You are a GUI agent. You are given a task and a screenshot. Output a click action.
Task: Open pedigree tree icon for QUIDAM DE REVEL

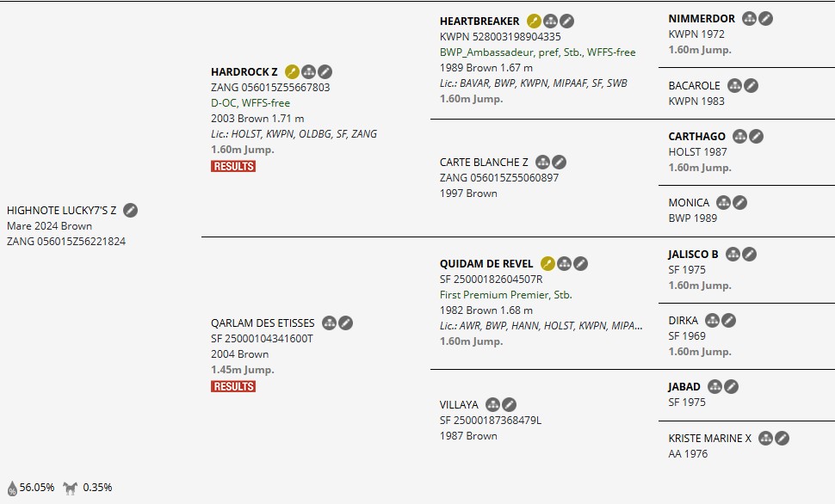point(564,263)
